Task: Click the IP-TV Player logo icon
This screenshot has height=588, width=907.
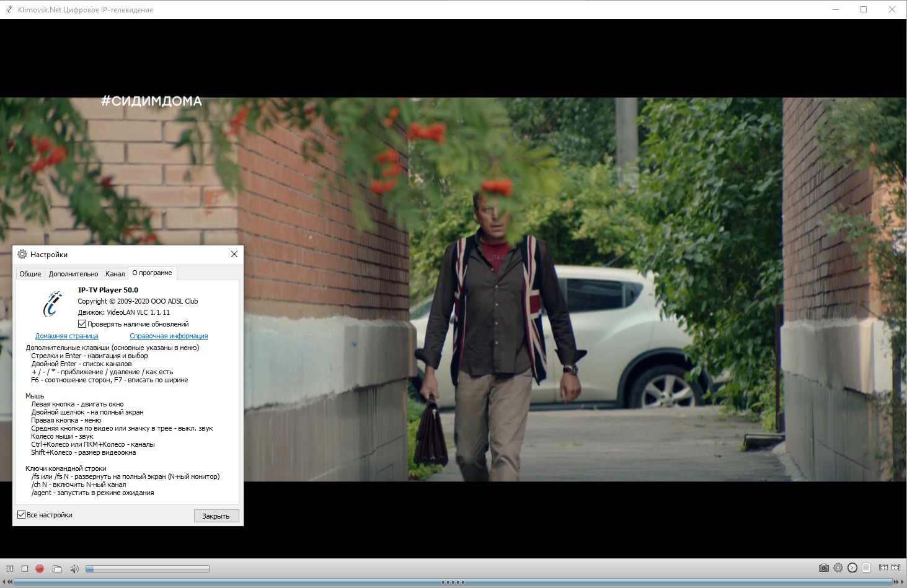Action: [53, 304]
